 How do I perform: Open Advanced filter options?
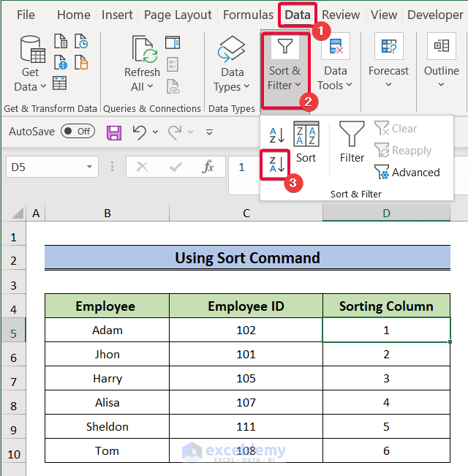click(407, 173)
